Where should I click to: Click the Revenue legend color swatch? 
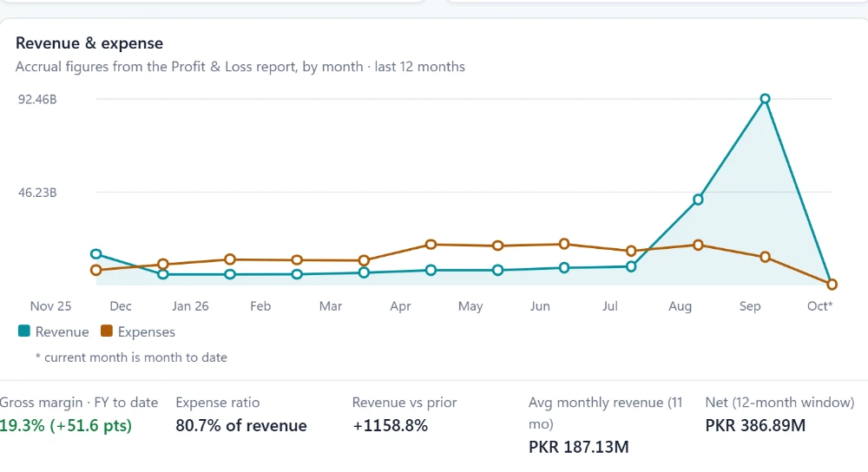[23, 331]
